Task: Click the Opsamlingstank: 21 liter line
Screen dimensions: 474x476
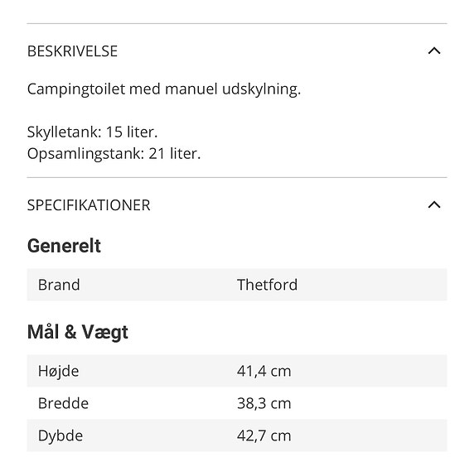Action: [x=114, y=154]
